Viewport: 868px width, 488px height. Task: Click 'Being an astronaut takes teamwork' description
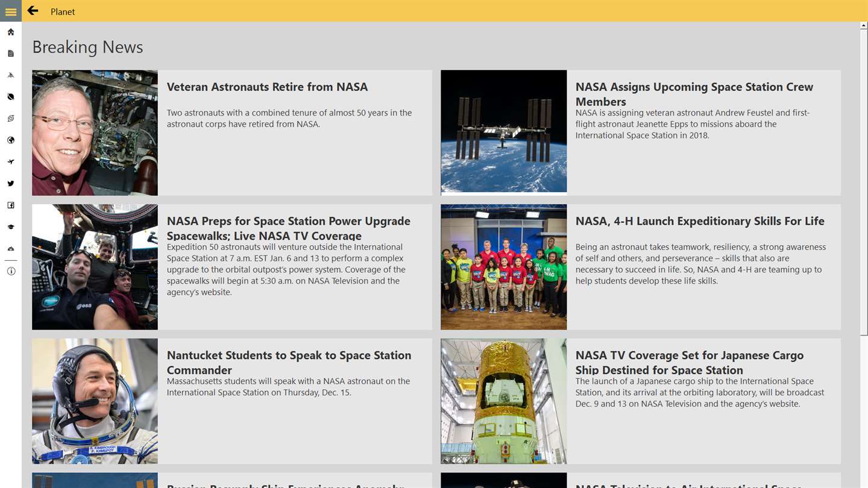[700, 264]
